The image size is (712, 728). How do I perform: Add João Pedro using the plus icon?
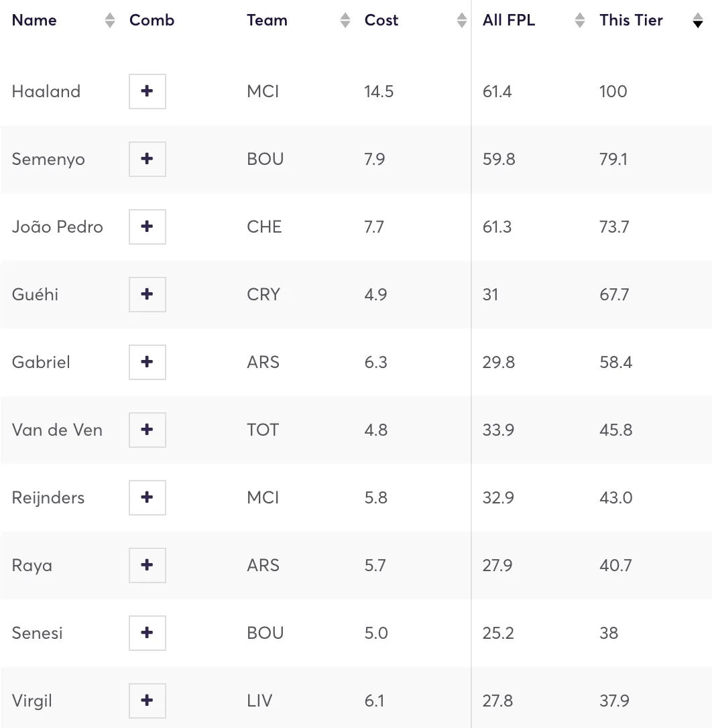tap(147, 227)
